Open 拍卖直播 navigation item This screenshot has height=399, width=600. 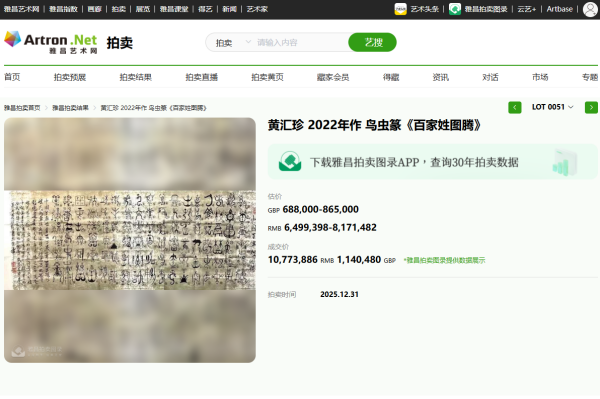[201, 77]
